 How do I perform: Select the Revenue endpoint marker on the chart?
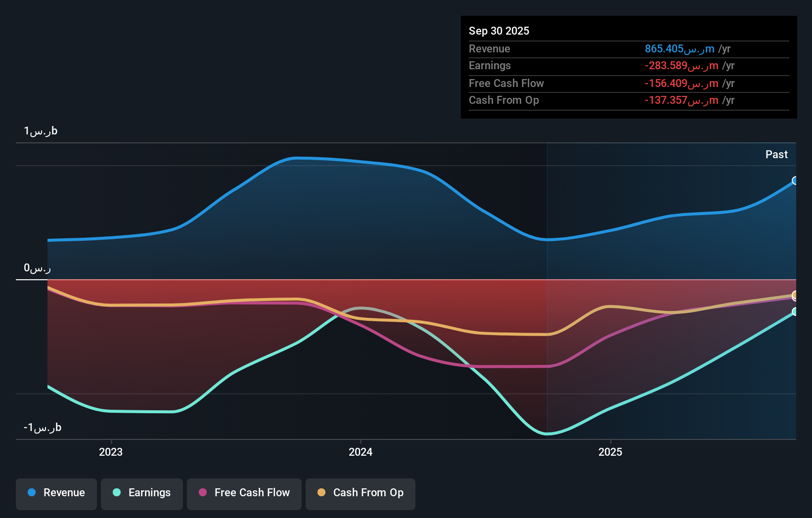(x=795, y=181)
